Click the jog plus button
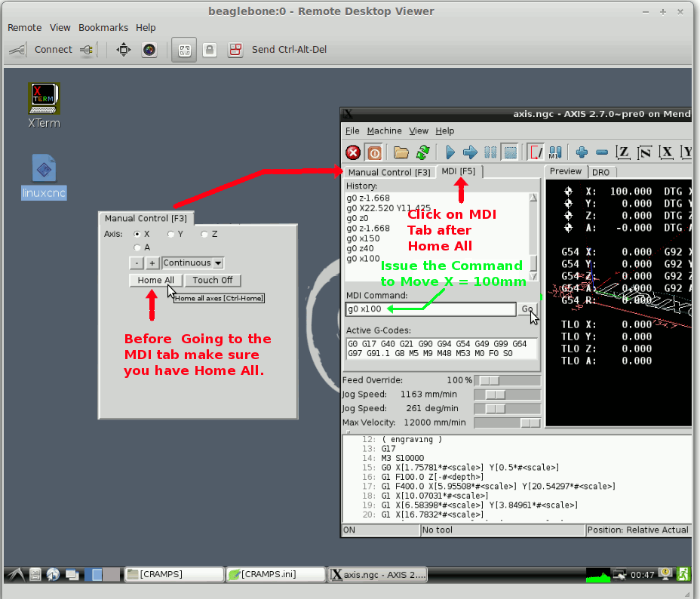Viewport: 700px width, 599px height. [152, 263]
